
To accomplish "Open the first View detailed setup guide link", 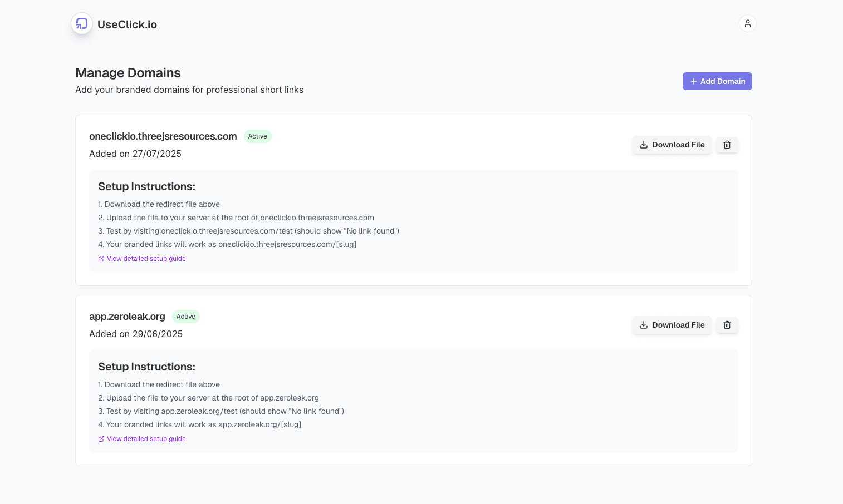I will tap(146, 258).
